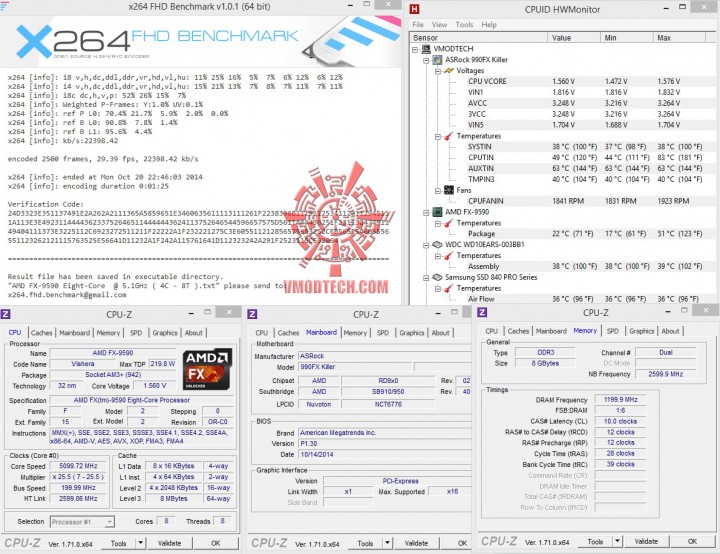720x554 pixels.
Task: Open Tools dropdown arrow in left CPU-Z
Action: pyautogui.click(x=141, y=543)
